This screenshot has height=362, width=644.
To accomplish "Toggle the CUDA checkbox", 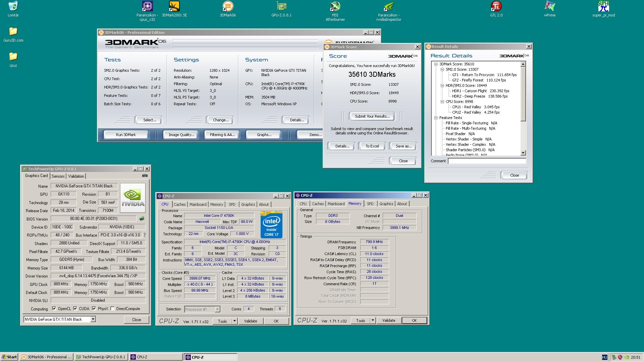I will pos(75,309).
